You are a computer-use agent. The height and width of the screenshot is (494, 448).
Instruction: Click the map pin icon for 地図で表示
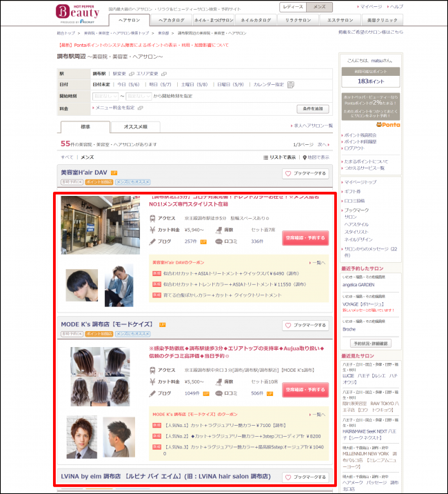click(305, 157)
